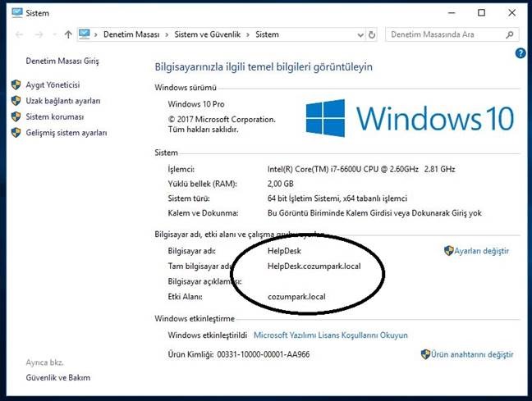Open address bar history dropdown
The height and width of the screenshot is (401, 532).
[360, 35]
